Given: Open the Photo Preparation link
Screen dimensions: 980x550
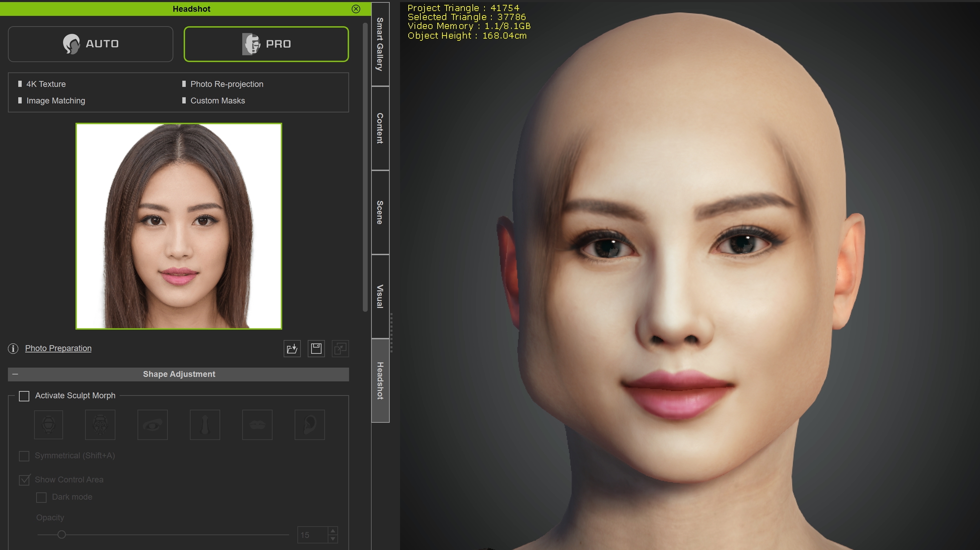Looking at the screenshot, I should pyautogui.click(x=58, y=348).
